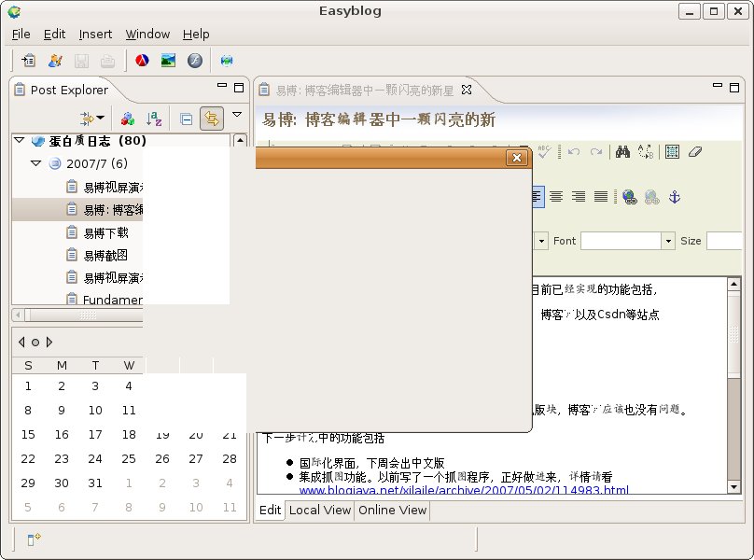
Task: Switch to the Online View tab
Action: click(x=392, y=510)
